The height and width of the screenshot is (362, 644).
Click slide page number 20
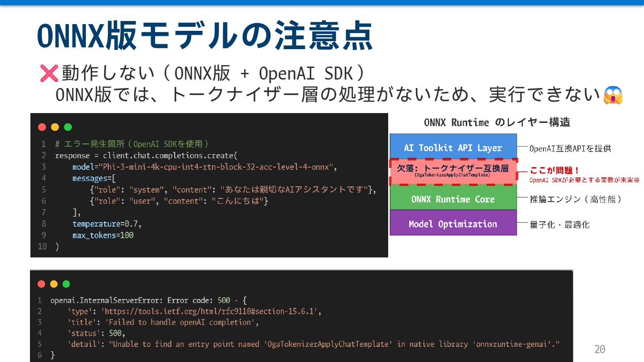pos(599,349)
